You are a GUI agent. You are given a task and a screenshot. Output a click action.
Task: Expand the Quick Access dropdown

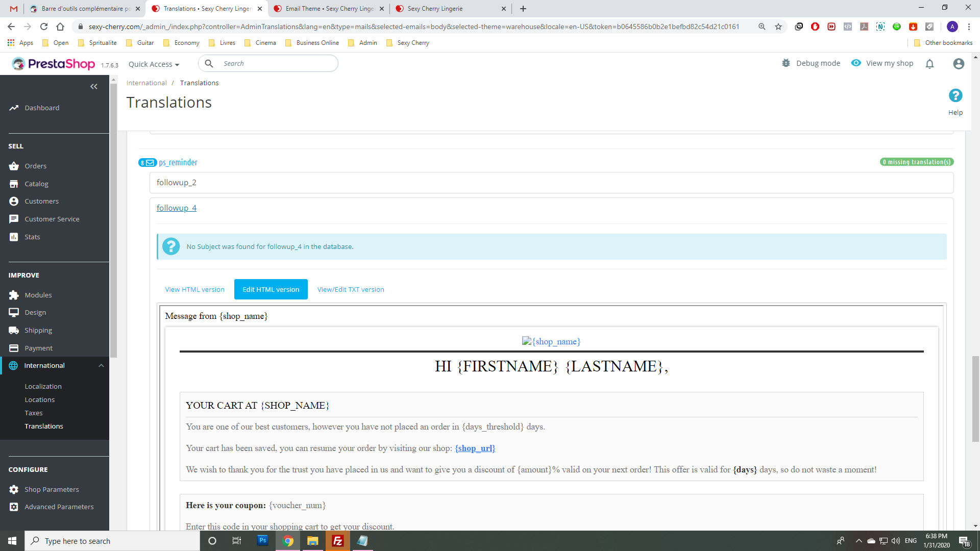(154, 64)
